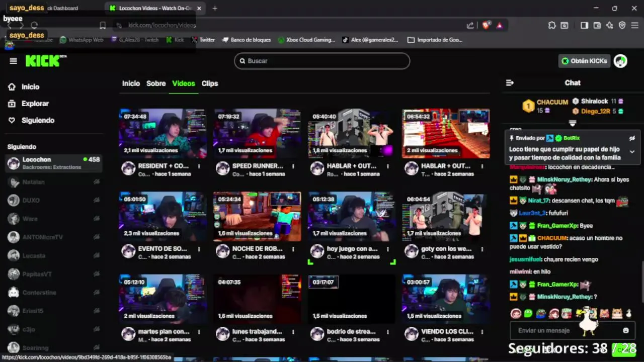Hide the pinned BotRix message

632,138
